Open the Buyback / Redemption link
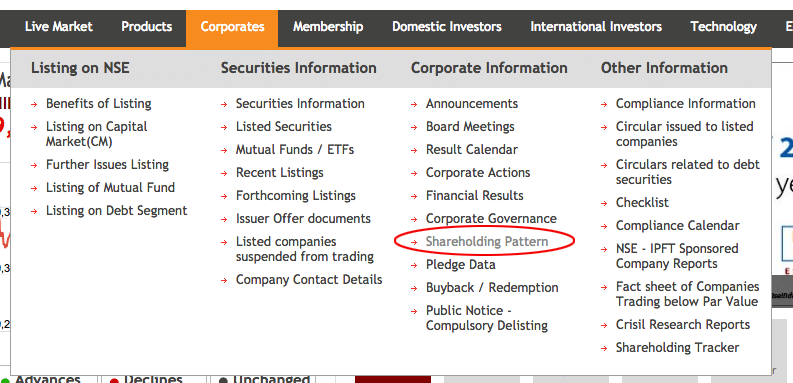Viewport: 793px width, 383px height. [492, 288]
